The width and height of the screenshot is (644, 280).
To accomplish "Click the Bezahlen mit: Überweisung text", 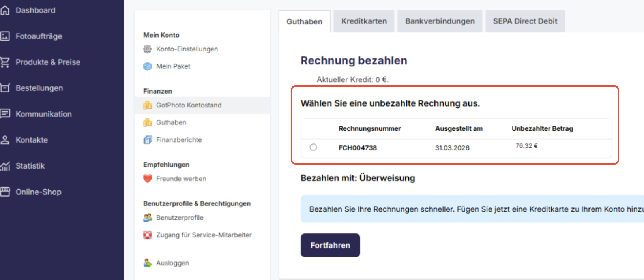I will click(358, 178).
